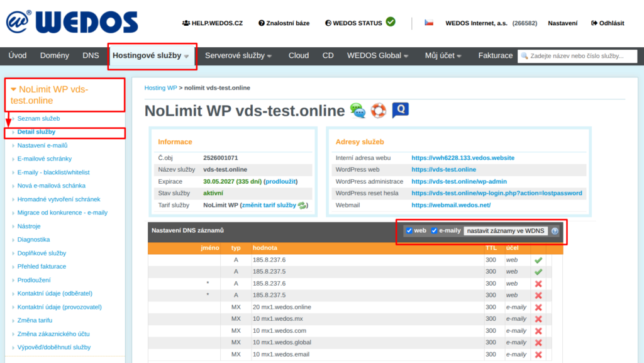The image size is (644, 363).
Task: Click red X on wildcard 185.8.237.6 record
Action: tap(538, 284)
